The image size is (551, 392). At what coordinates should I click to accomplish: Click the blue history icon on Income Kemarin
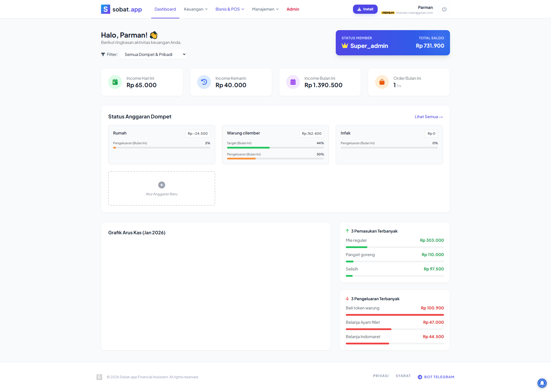[204, 82]
